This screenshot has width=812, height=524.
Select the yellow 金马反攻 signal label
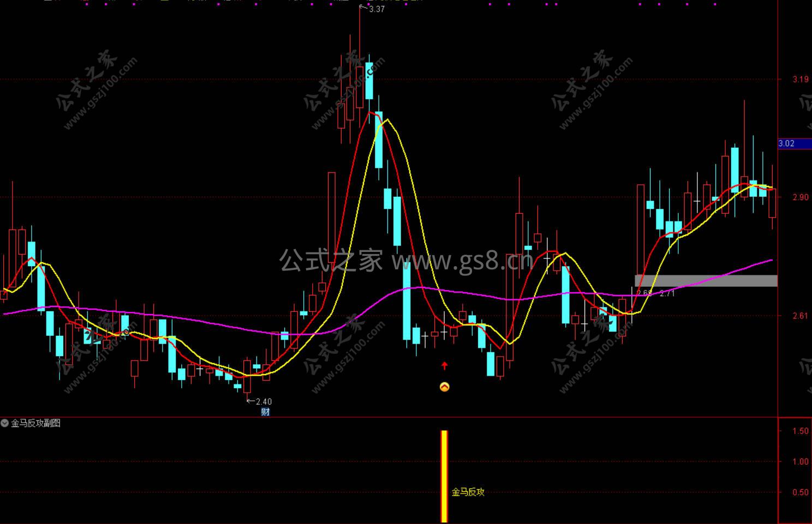click(468, 492)
